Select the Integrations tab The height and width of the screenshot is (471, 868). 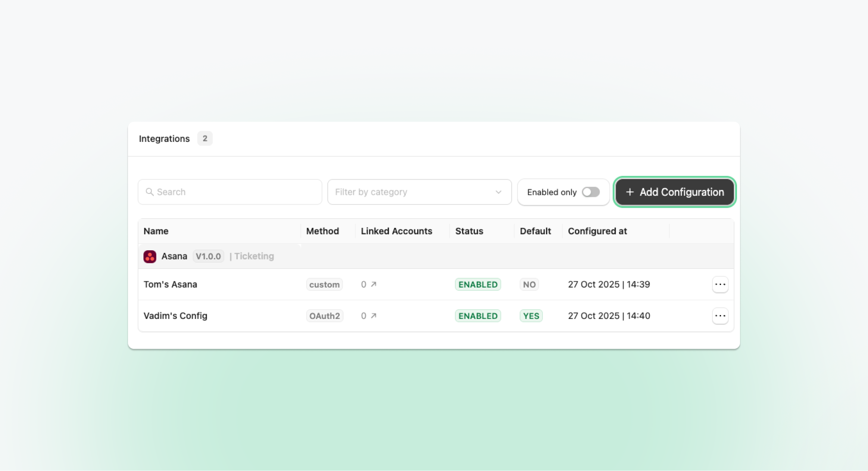pyautogui.click(x=164, y=139)
